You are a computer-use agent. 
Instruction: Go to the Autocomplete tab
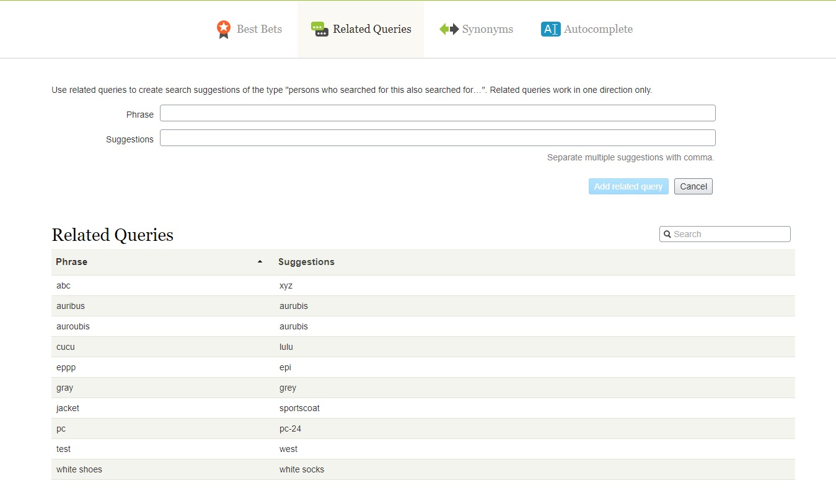[598, 29]
